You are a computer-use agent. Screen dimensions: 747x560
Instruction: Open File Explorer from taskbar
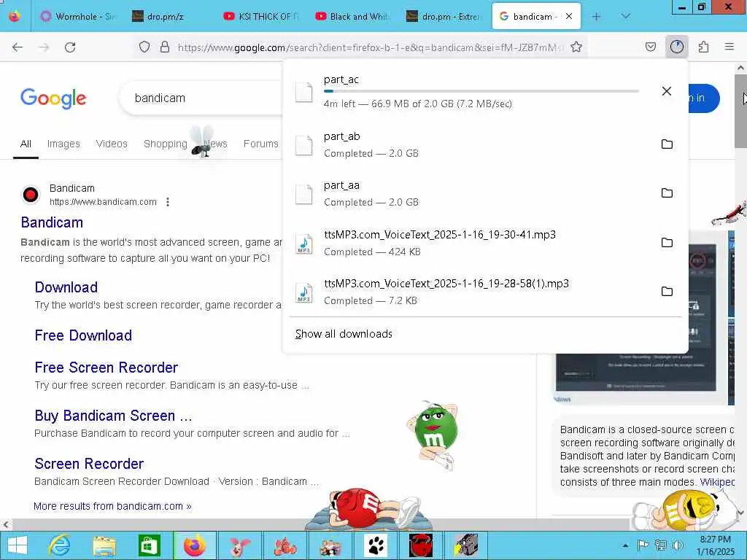tap(104, 545)
